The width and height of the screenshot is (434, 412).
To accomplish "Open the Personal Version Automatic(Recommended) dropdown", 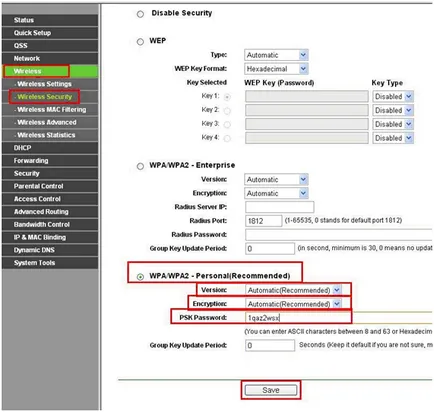I will pos(294,290).
